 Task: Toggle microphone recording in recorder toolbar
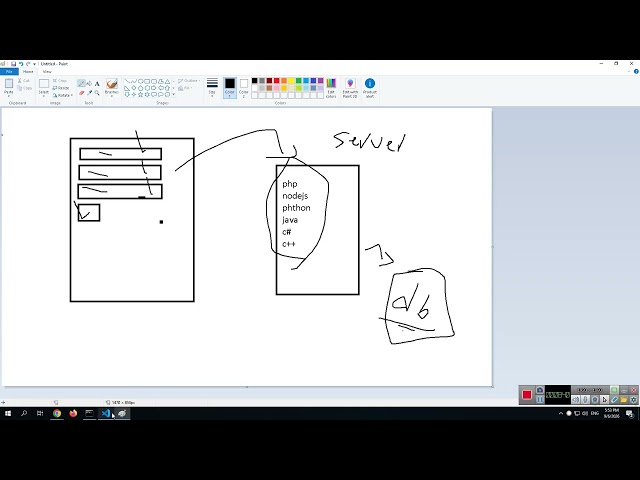point(585,400)
